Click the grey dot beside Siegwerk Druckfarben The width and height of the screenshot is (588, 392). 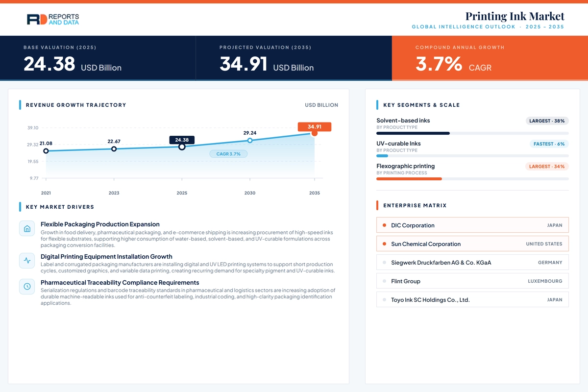(384, 263)
